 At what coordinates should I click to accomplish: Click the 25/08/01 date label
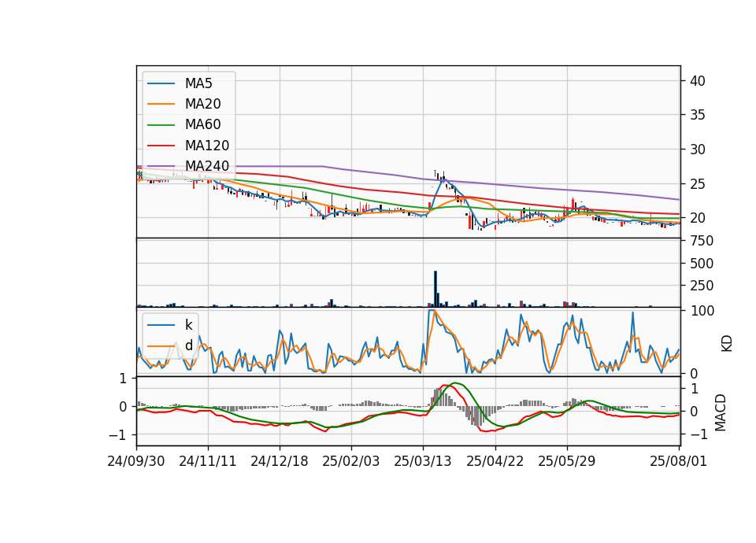(x=678, y=461)
